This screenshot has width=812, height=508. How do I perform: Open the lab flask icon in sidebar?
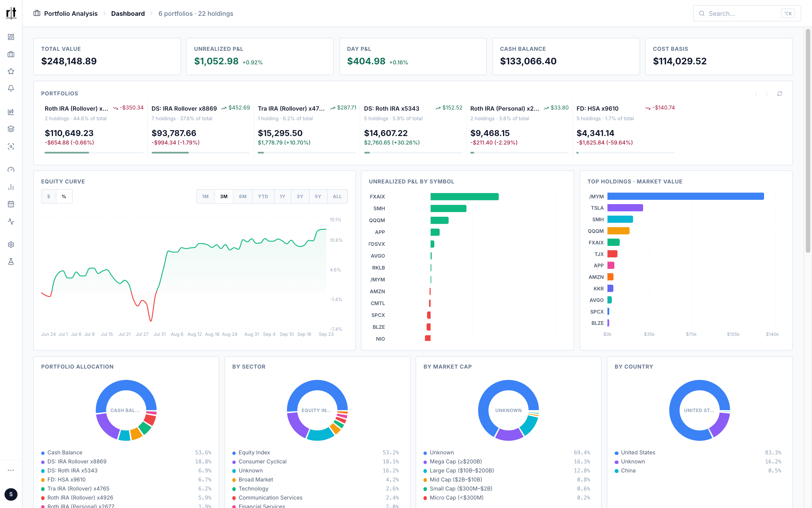coord(11,262)
